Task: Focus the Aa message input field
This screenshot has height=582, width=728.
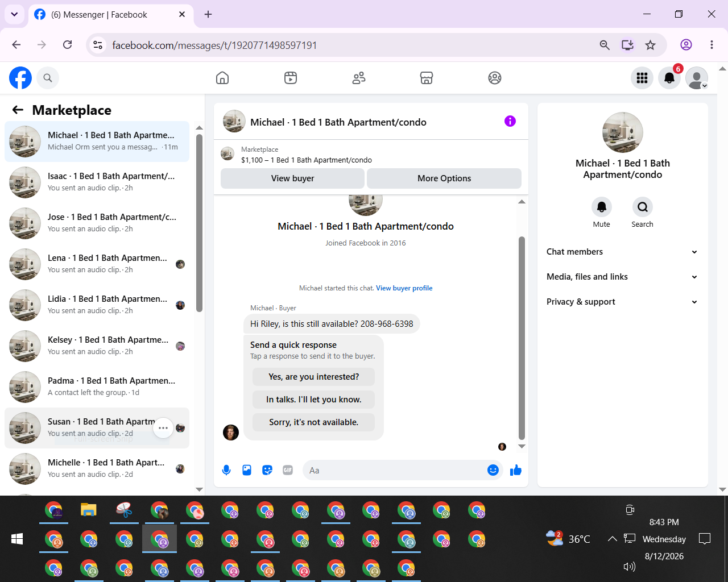Action: [x=395, y=471]
